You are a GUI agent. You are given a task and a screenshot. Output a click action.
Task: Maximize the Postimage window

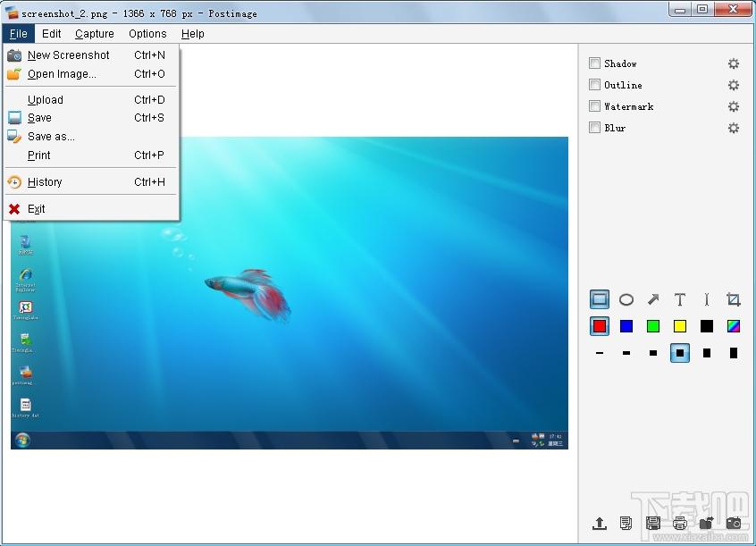[x=703, y=10]
